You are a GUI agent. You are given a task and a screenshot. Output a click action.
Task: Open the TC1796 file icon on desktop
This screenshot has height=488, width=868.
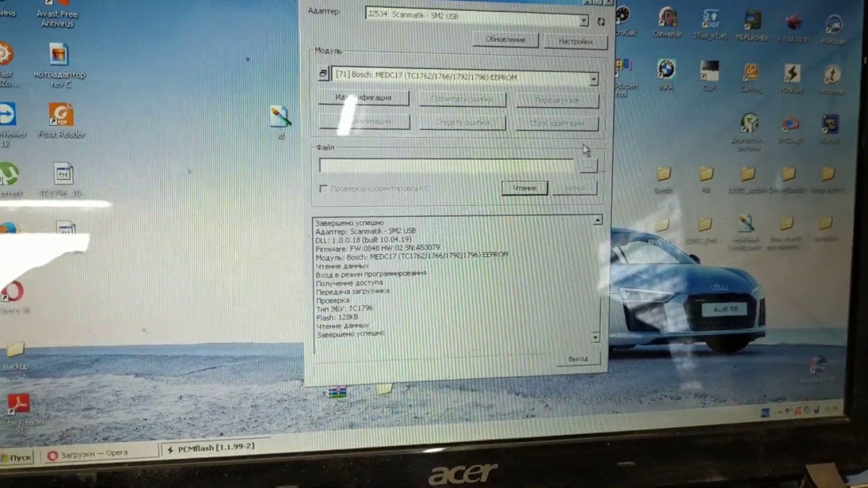[x=62, y=180]
